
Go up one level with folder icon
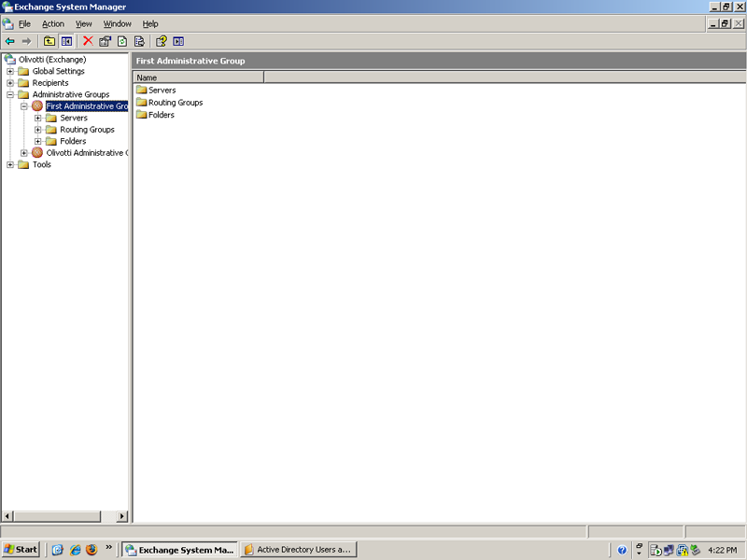[49, 41]
